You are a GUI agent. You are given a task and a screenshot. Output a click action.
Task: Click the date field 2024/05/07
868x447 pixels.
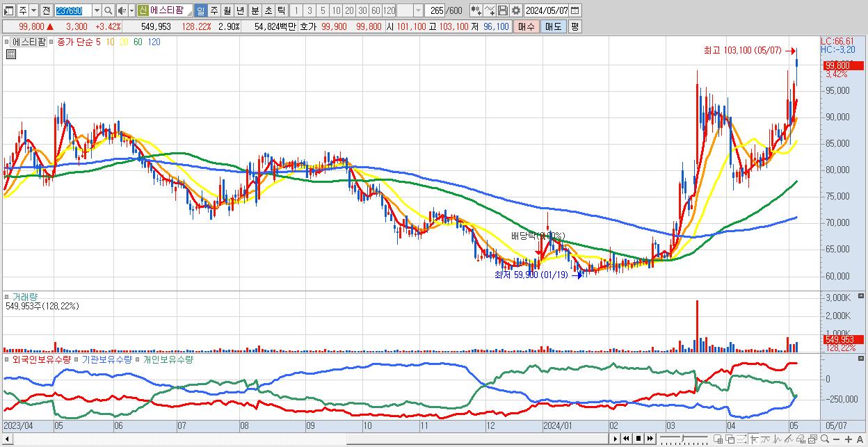[547, 10]
